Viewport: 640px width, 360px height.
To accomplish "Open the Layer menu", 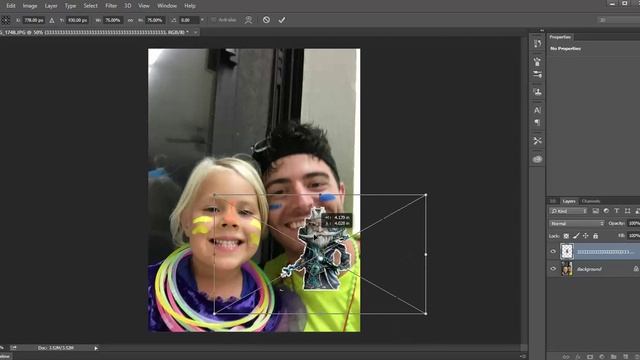I will click(x=51, y=6).
